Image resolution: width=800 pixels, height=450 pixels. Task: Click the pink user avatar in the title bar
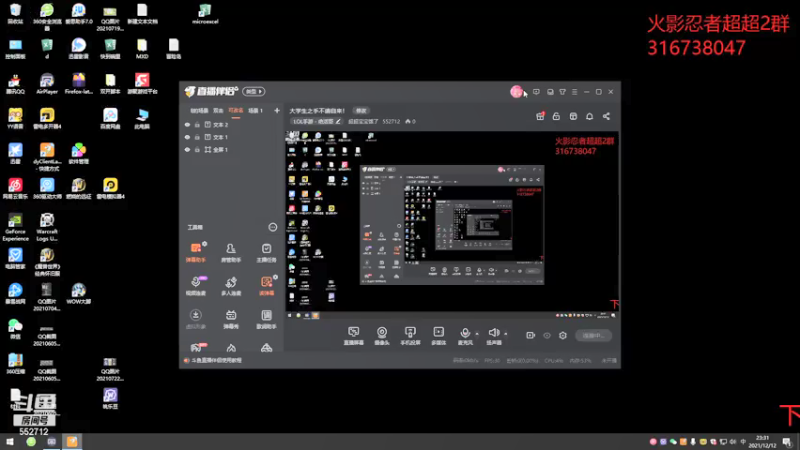point(516,91)
